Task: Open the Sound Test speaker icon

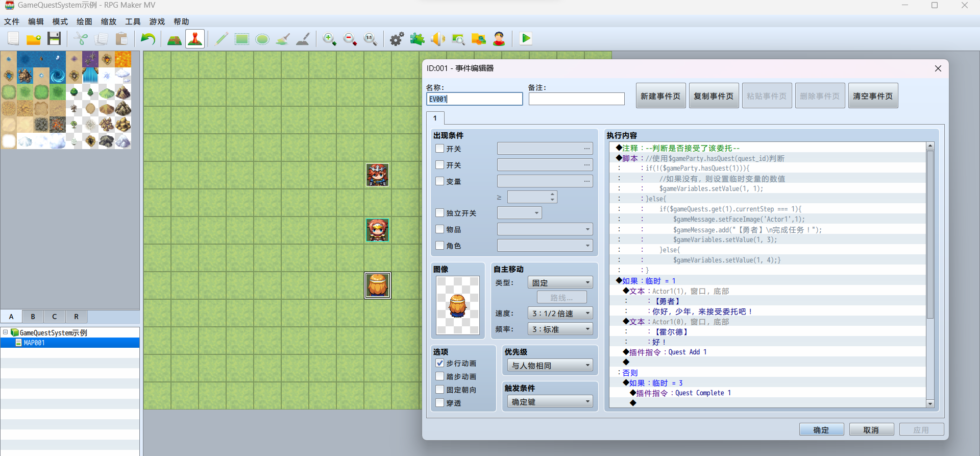Action: coord(438,39)
